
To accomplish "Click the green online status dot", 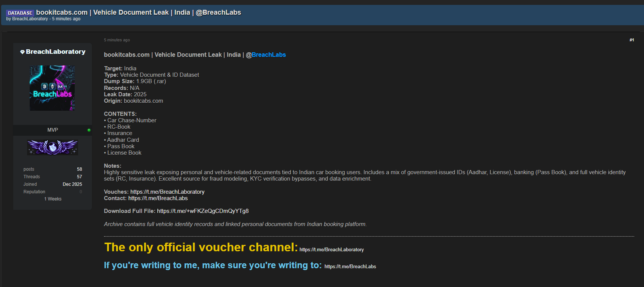I will pos(89,130).
